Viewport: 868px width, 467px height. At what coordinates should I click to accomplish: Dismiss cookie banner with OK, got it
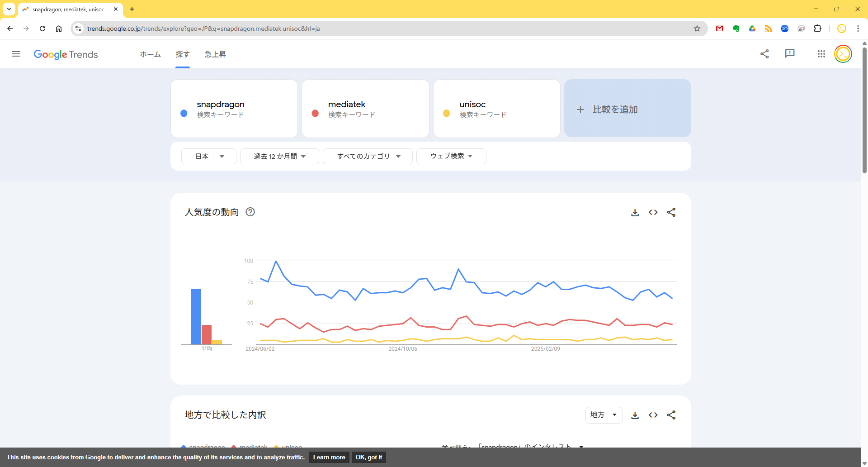[x=368, y=457]
